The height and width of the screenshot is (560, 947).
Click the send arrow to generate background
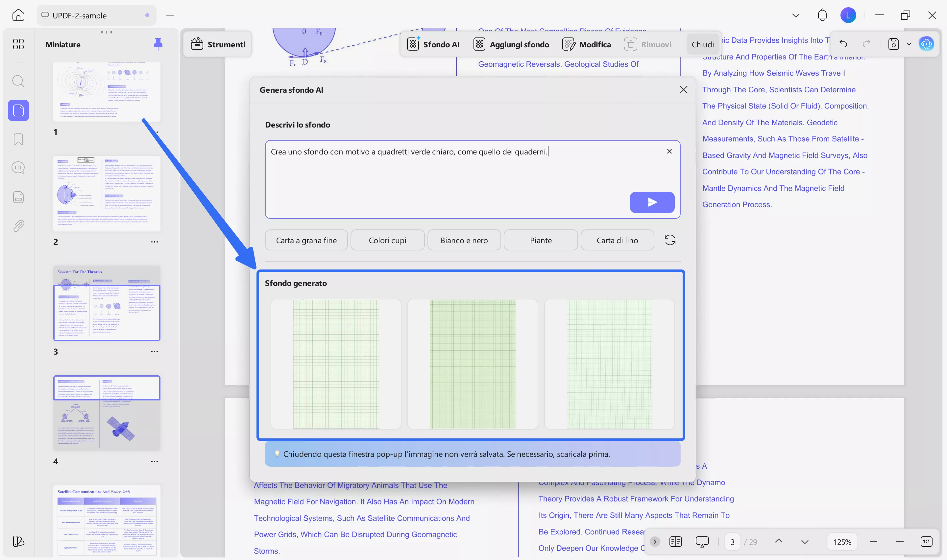click(652, 202)
